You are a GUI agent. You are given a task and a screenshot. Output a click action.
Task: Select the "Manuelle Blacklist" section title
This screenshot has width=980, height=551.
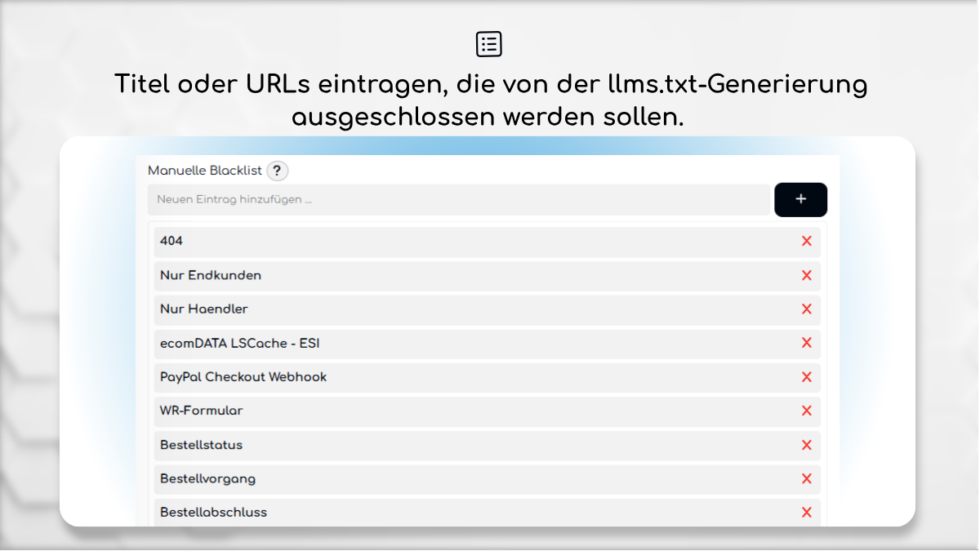[204, 171]
